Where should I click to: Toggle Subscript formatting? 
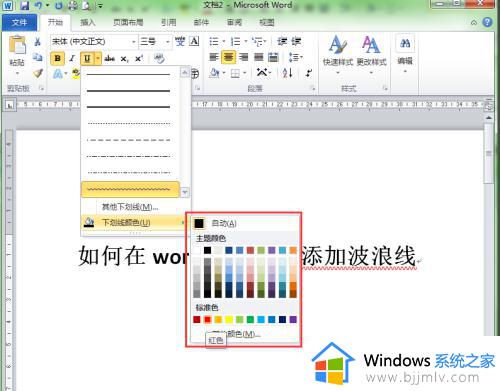coord(124,59)
